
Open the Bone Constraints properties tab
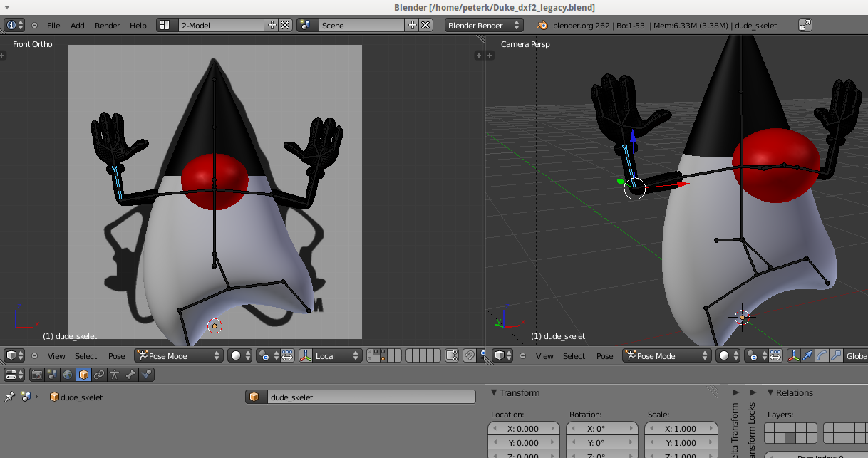146,374
